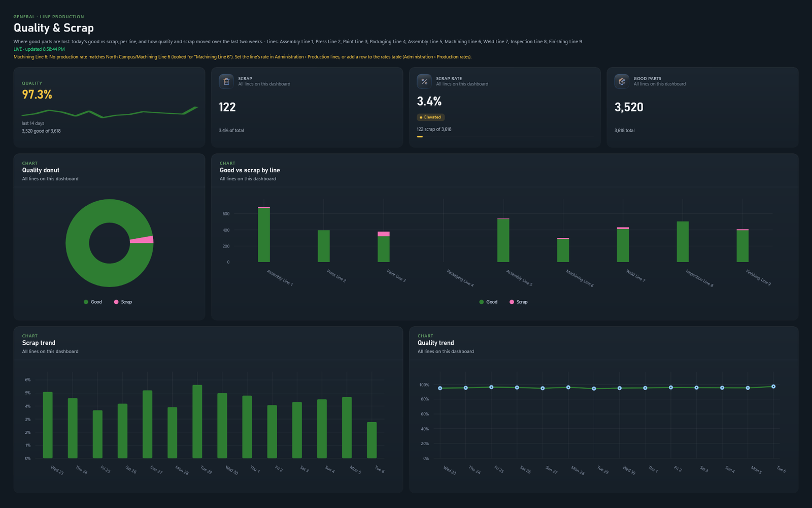
Task: Click the Machining Line 6 rate warning message
Action: 243,57
